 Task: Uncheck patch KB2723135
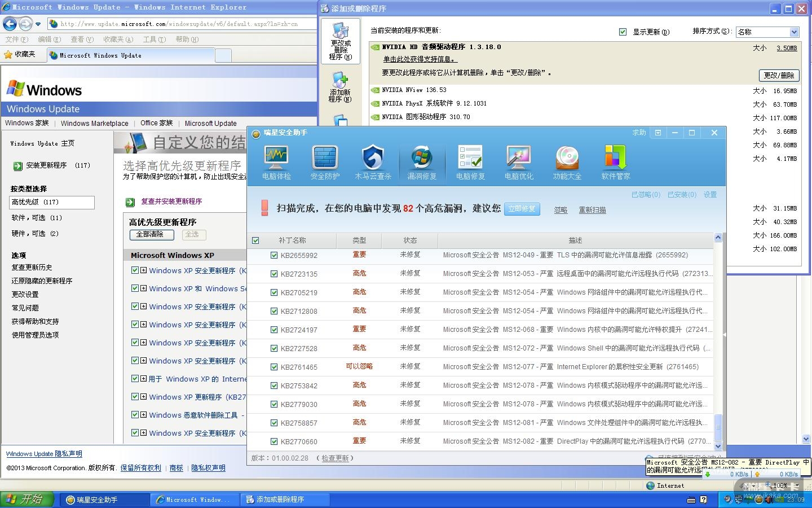pos(274,274)
